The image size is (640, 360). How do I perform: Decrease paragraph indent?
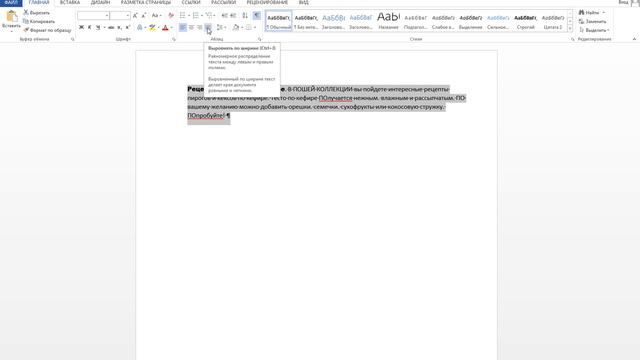coord(224,16)
